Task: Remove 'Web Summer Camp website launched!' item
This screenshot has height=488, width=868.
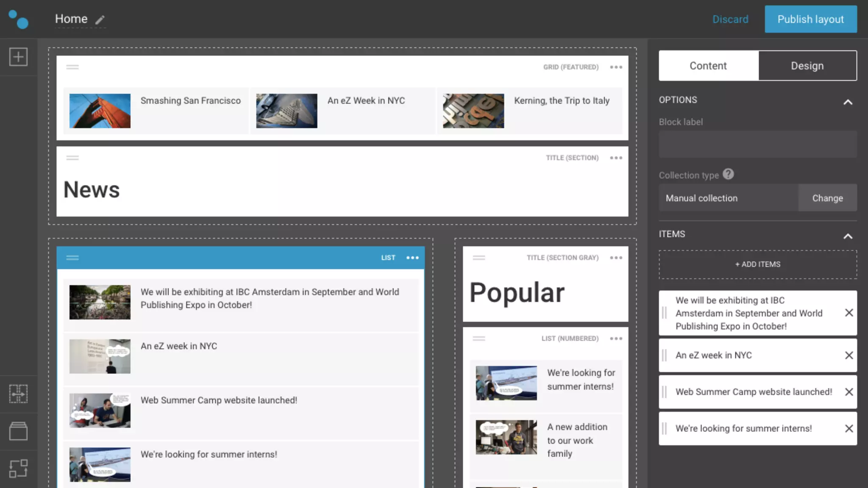Action: coord(849,392)
